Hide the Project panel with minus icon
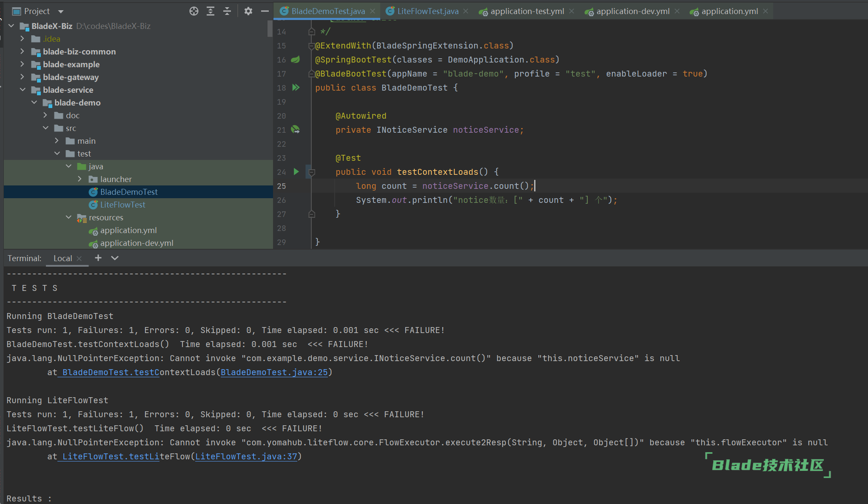Viewport: 868px width, 504px height. click(x=265, y=11)
